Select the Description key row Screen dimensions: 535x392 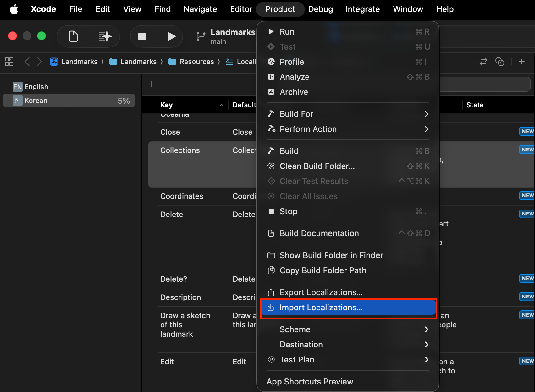[x=180, y=297]
